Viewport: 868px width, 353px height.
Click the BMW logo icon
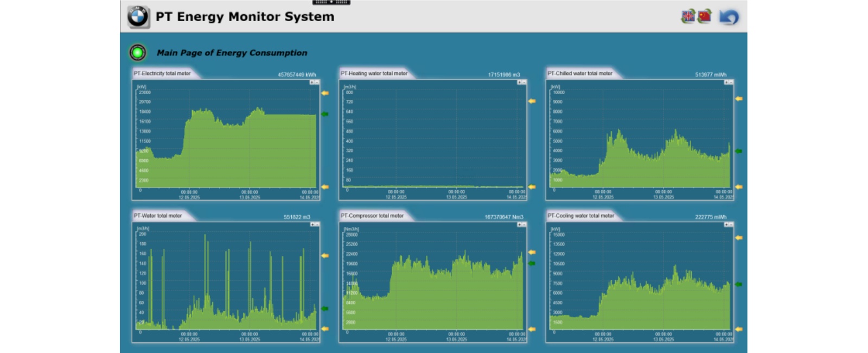point(138,17)
